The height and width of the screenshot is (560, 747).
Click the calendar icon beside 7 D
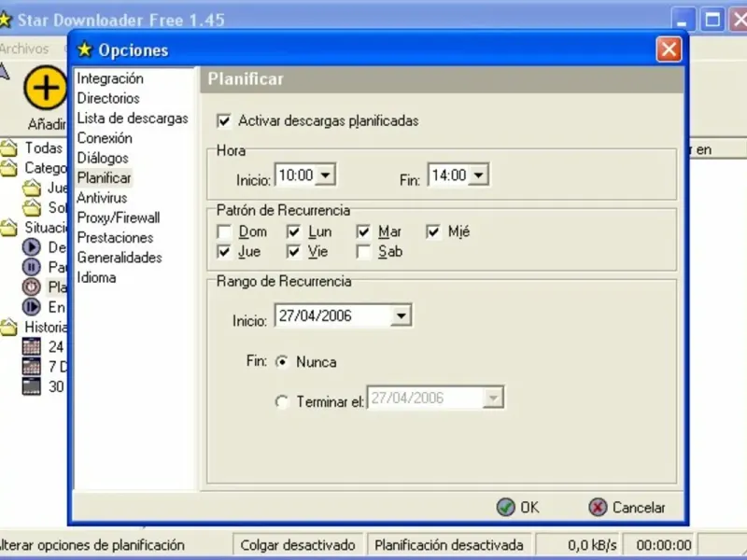point(32,366)
